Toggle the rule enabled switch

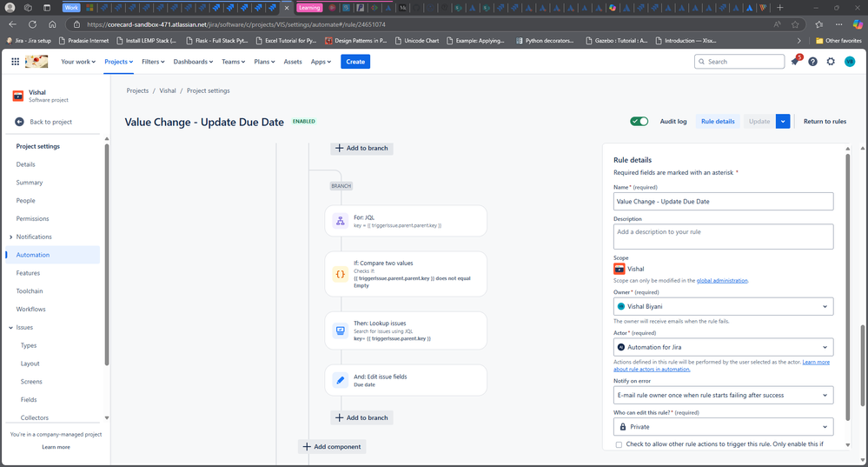(639, 122)
